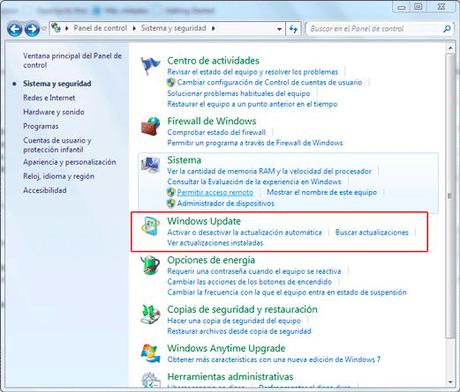Select Apariencia y personalización in sidebar

pyautogui.click(x=69, y=162)
